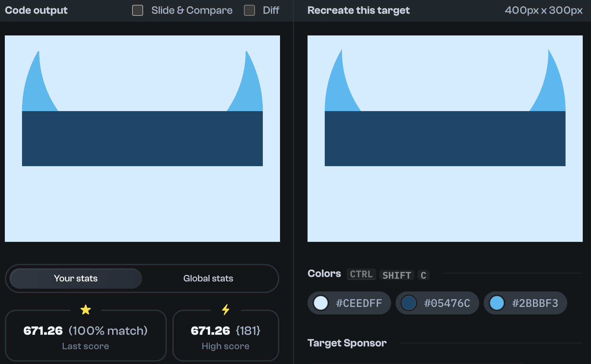This screenshot has height=364, width=591.
Task: Click the CTRL key badge next to Colors
Action: pos(361,274)
